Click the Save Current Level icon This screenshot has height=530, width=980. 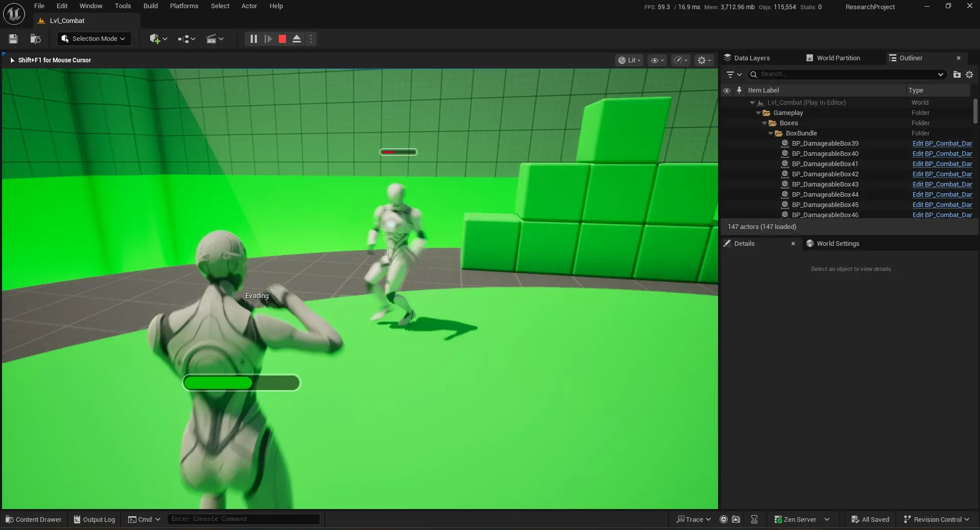[x=13, y=39]
